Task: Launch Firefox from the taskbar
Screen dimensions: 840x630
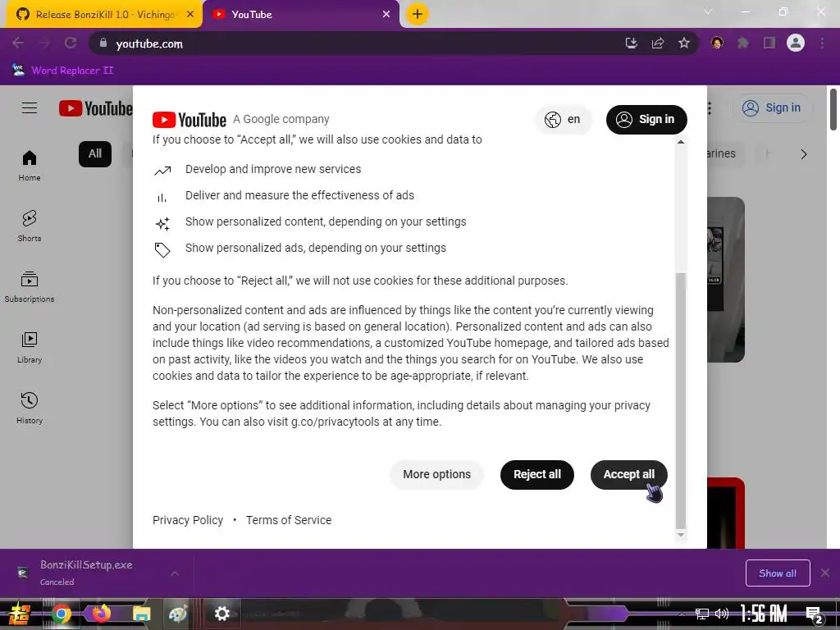Action: (101, 614)
